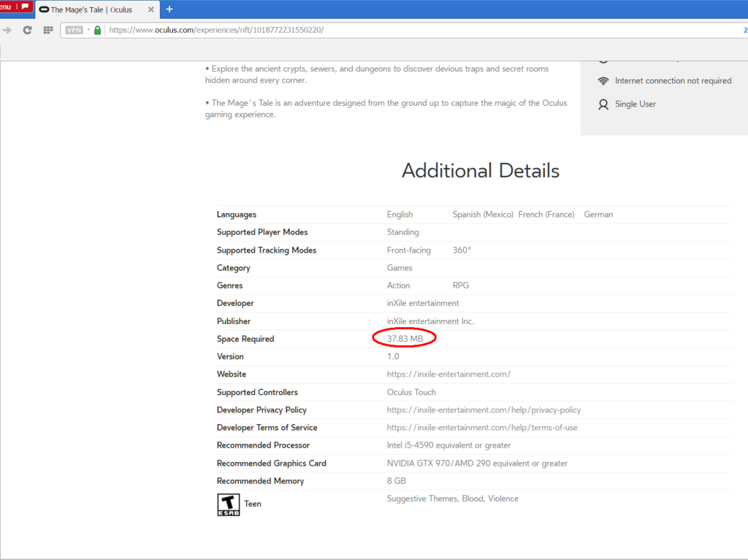Click the 'Languages' row label
This screenshot has width=748, height=560.
237,215
